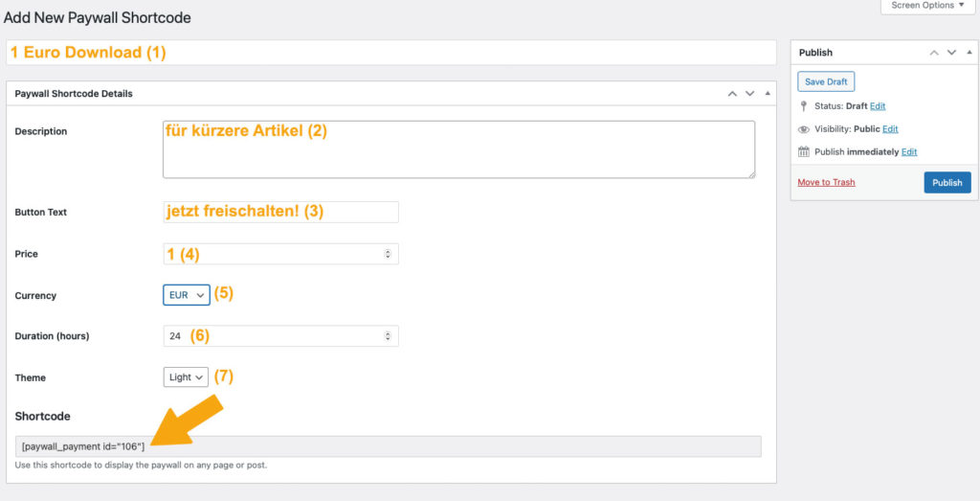Click the Save Draft button
Viewport: 980px width, 501px height.
click(x=825, y=82)
